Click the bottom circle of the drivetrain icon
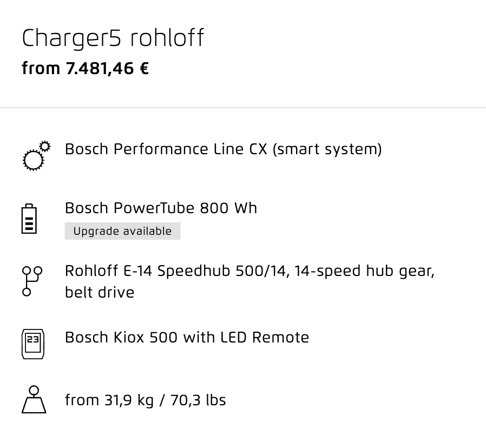Image resolution: width=486 pixels, height=448 pixels. click(27, 292)
